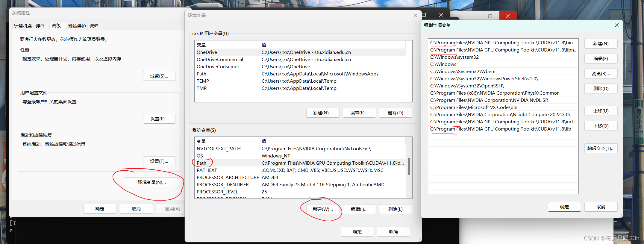Select the NVIDIA NvDLISR path entry
Image resolution: width=644 pixels, height=244 pixels.
[503, 100]
